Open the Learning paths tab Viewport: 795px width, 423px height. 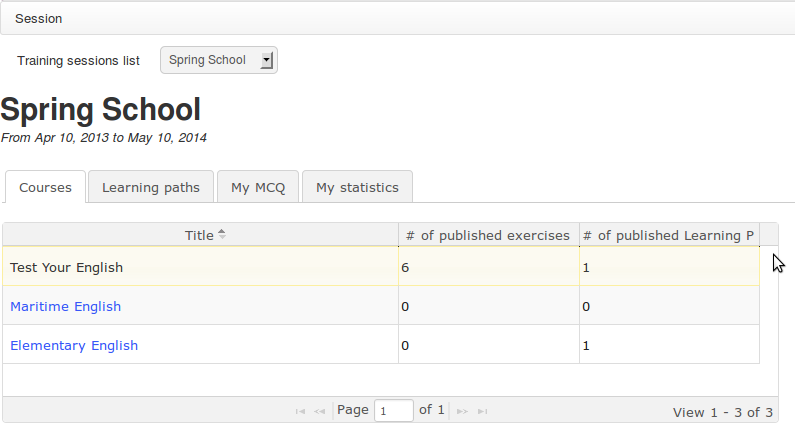click(x=151, y=187)
